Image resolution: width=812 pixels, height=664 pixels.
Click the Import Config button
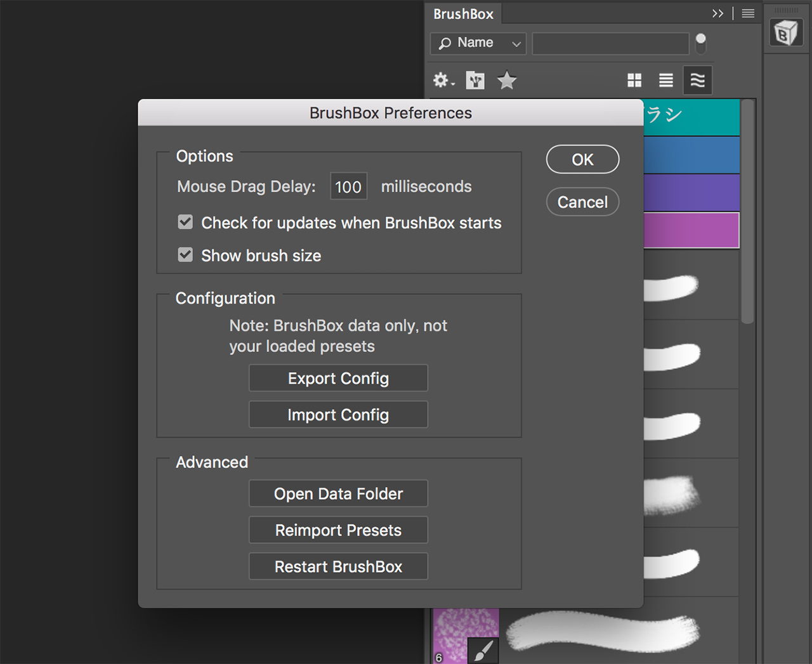click(x=338, y=414)
